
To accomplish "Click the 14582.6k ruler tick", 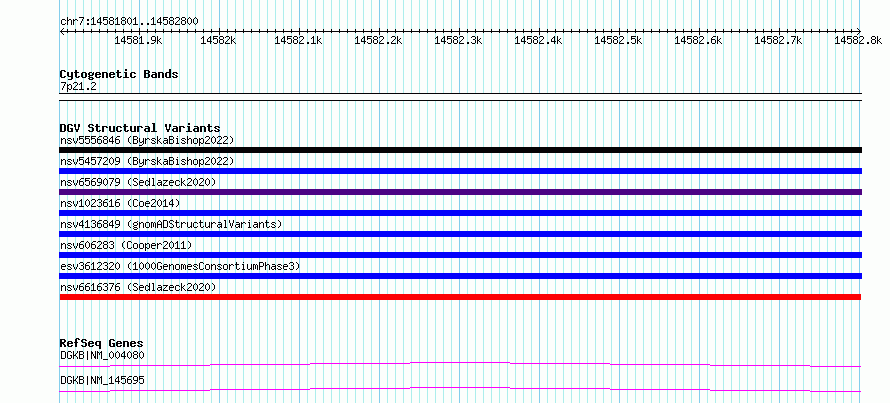I will coord(699,40).
